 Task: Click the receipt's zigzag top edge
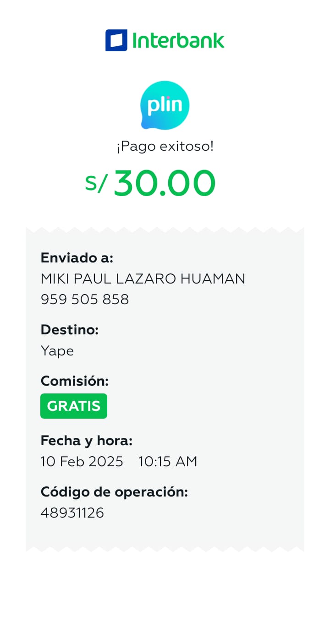point(165,229)
